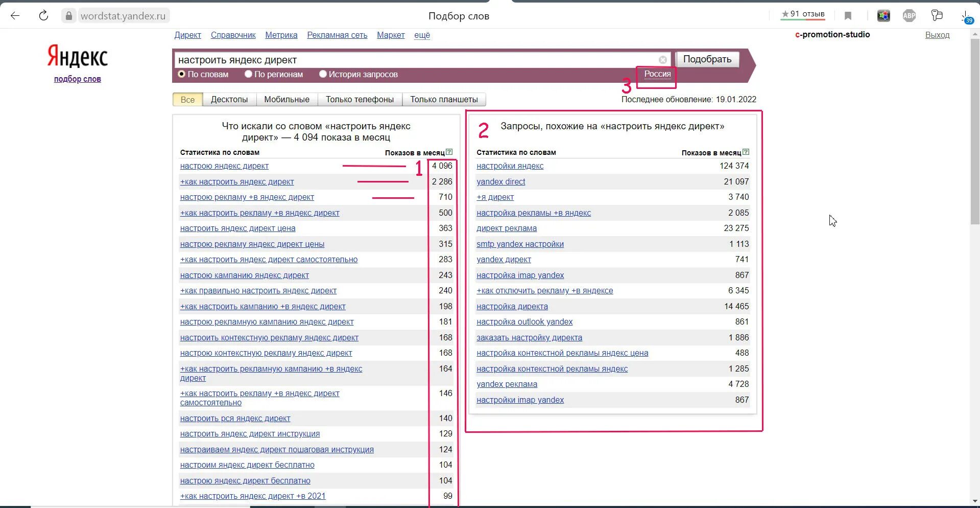Open the Справочник top link

(233, 35)
